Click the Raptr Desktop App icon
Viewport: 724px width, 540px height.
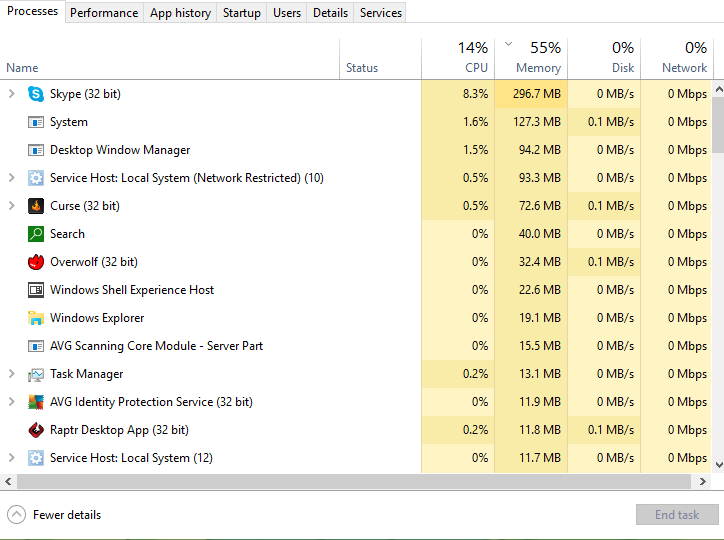click(x=36, y=430)
